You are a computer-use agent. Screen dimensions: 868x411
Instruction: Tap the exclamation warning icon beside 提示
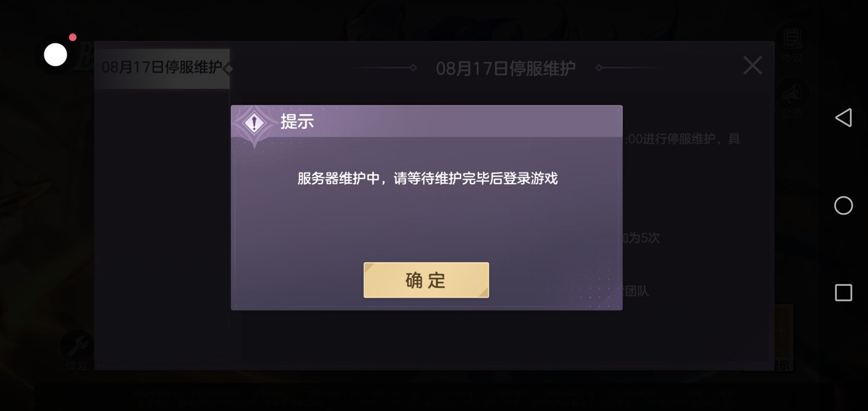click(254, 123)
